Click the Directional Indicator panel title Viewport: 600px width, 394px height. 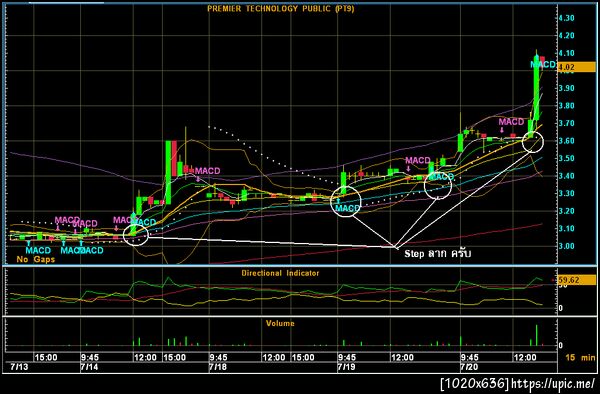click(x=280, y=273)
